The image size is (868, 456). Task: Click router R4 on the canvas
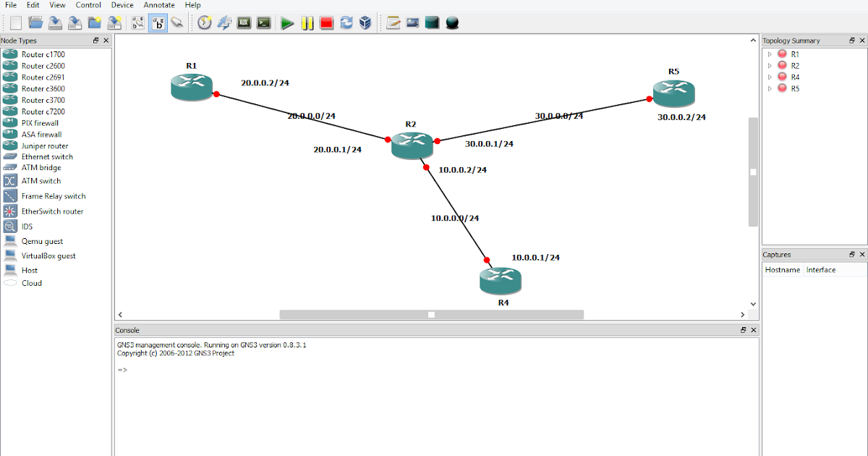(x=500, y=281)
